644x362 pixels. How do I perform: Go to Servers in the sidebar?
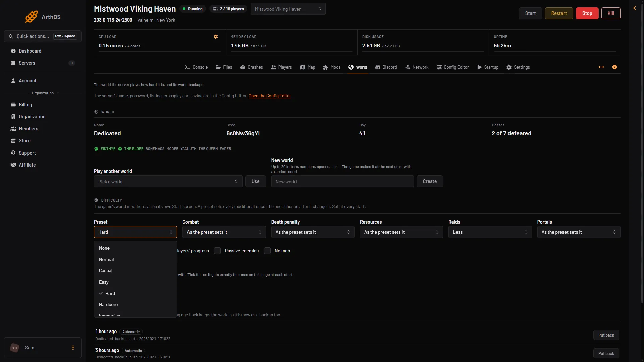(43, 63)
